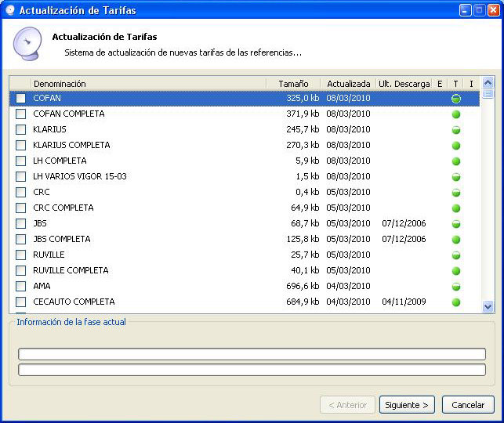Image resolution: width=504 pixels, height=423 pixels.
Task: Click the status icon for AMA row
Action: (455, 286)
